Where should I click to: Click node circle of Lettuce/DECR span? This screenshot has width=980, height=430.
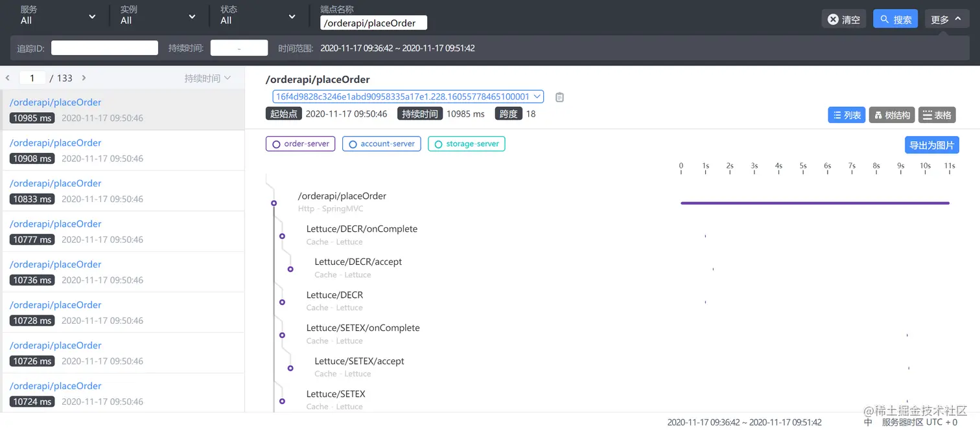[282, 302]
